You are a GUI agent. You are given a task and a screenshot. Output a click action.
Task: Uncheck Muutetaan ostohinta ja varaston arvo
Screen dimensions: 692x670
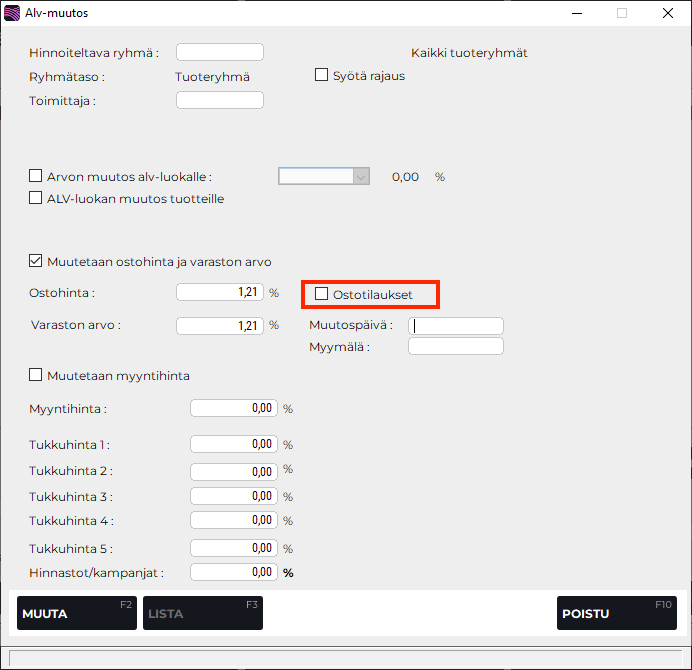coord(37,261)
